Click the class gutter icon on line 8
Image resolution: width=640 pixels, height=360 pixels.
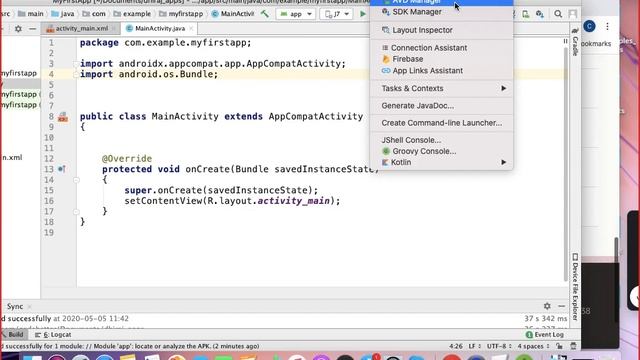[63, 117]
